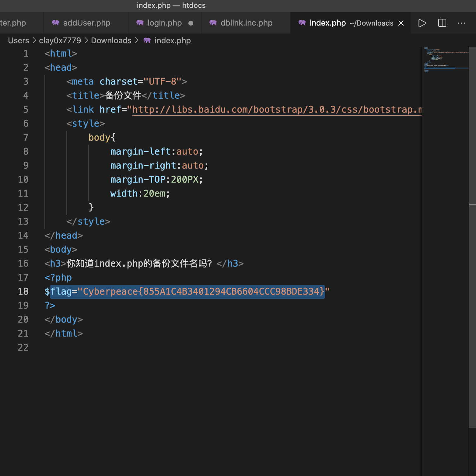Screen dimensions: 476x476
Task: Click the opening <html> tag on line 1
Action: 61,53
